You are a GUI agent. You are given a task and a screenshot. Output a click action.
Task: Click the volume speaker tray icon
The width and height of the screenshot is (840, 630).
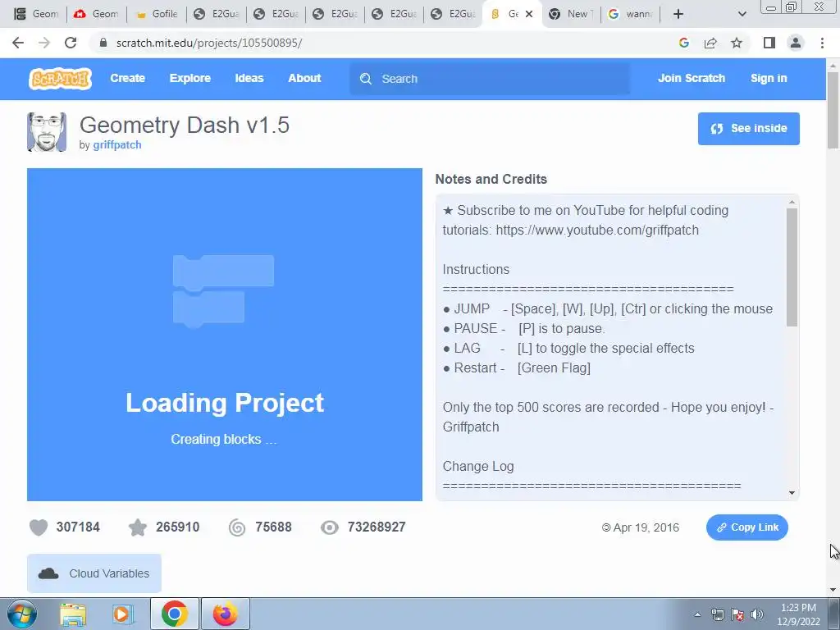[x=757, y=614]
